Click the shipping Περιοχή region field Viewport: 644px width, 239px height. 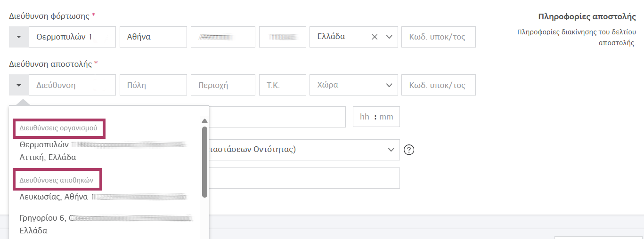click(223, 85)
